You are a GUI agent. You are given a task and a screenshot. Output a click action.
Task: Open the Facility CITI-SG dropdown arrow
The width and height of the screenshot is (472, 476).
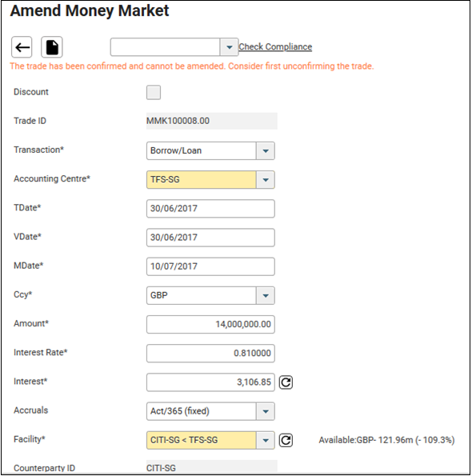(x=266, y=440)
